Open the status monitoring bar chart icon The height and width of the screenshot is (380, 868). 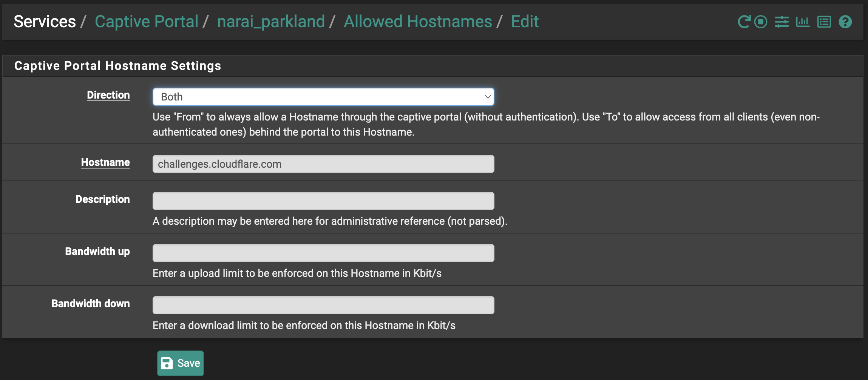(803, 22)
